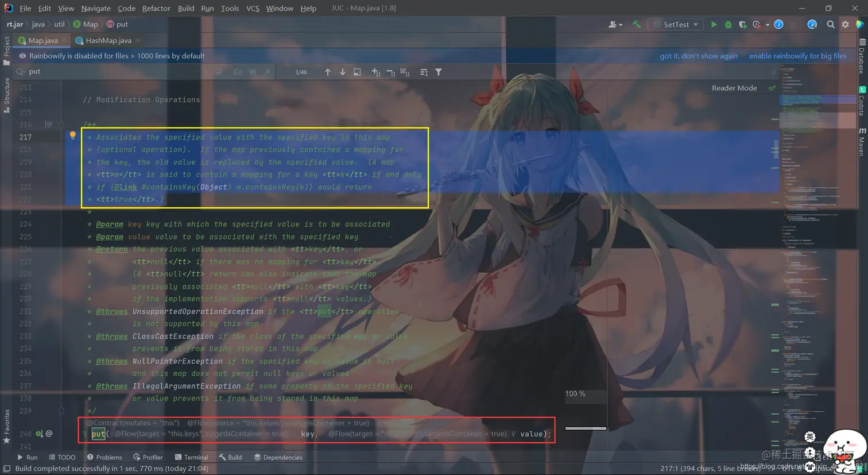This screenshot has width=868, height=475.
Task: Click 'got it, don't show again' link
Action: tap(699, 56)
